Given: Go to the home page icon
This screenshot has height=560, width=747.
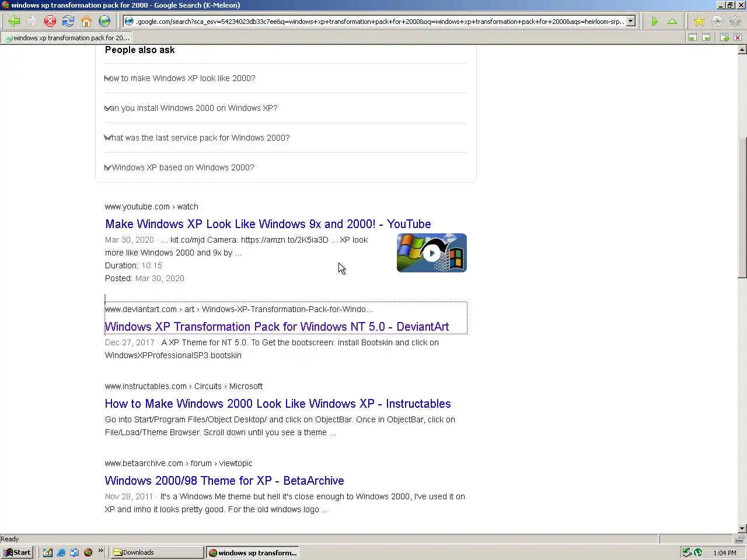Looking at the screenshot, I should 86,22.
